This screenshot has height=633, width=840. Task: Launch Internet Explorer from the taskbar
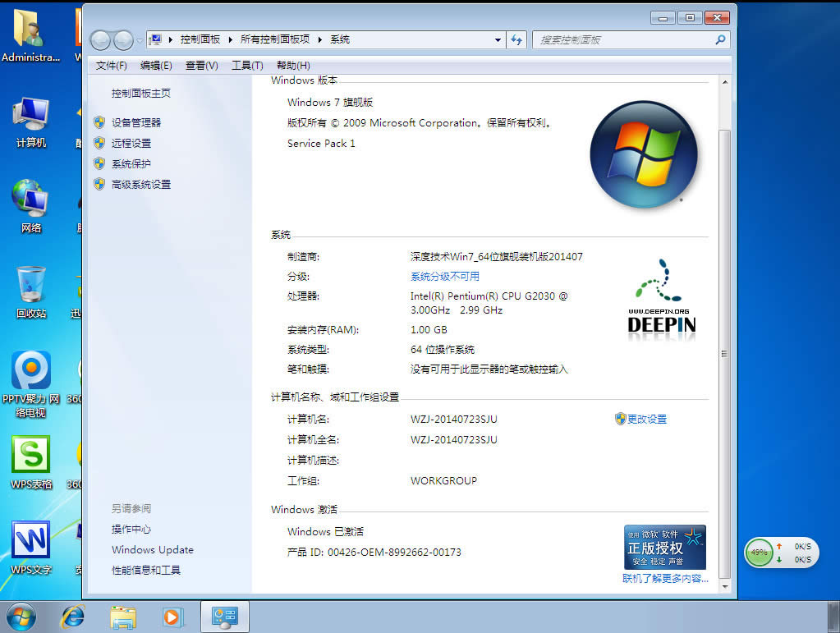[x=73, y=616]
